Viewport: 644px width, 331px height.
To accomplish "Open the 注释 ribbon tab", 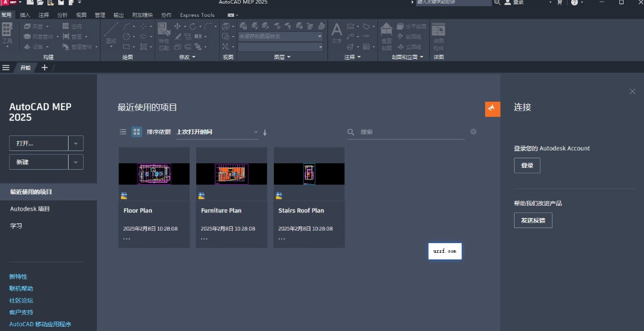I will pyautogui.click(x=43, y=15).
